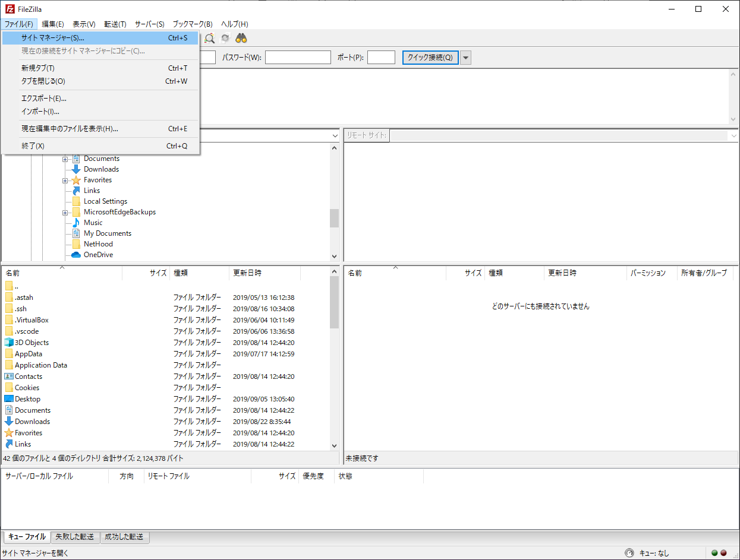Switch to the 失敗した転送 tab
740x560 pixels.
[75, 537]
